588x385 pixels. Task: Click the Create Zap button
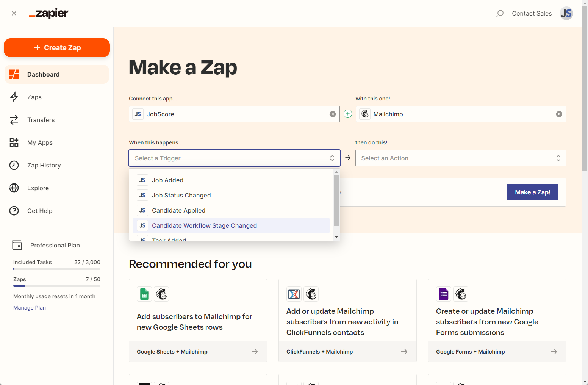coord(57,48)
